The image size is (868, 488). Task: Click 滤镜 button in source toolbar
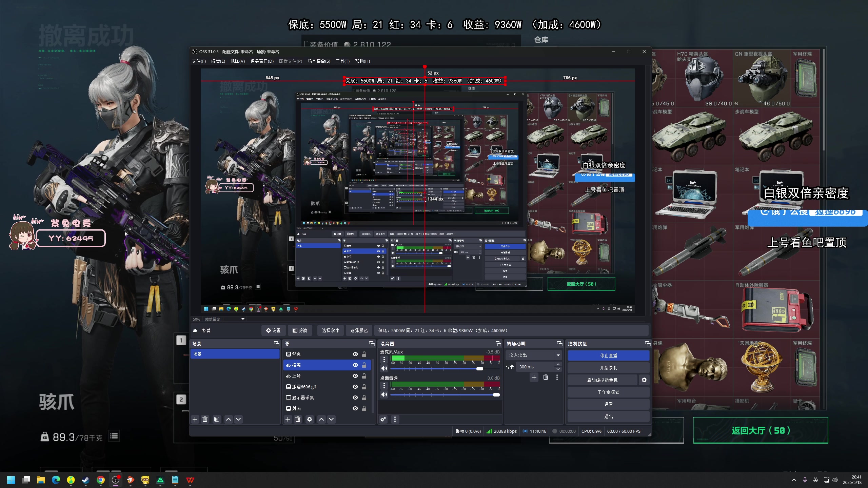pyautogui.click(x=300, y=330)
